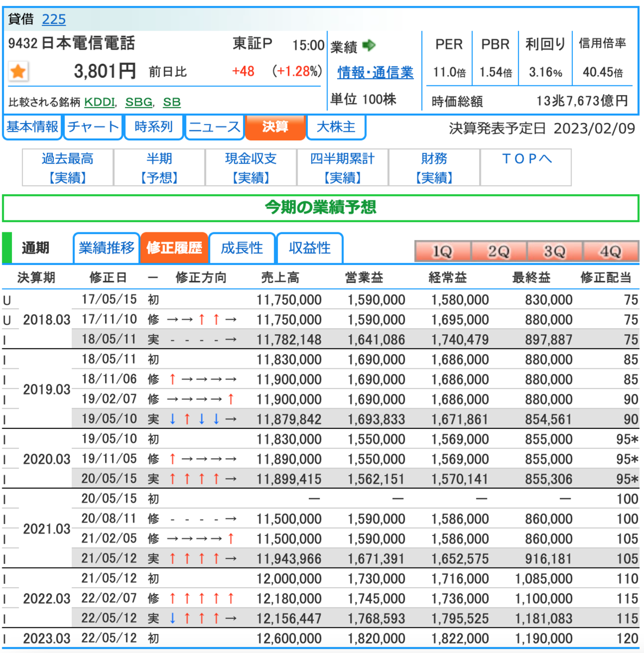This screenshot has width=644, height=653.
Task: Open the KDDI comparison stock link
Action: (100, 102)
